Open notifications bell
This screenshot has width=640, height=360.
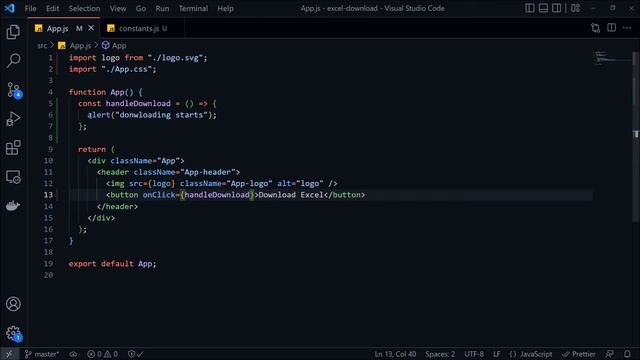tap(627, 354)
